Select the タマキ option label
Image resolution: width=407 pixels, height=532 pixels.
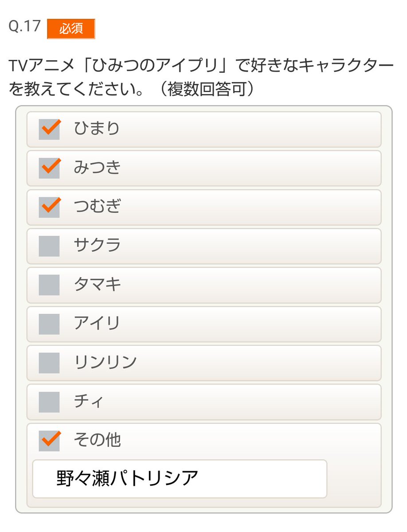click(x=97, y=285)
